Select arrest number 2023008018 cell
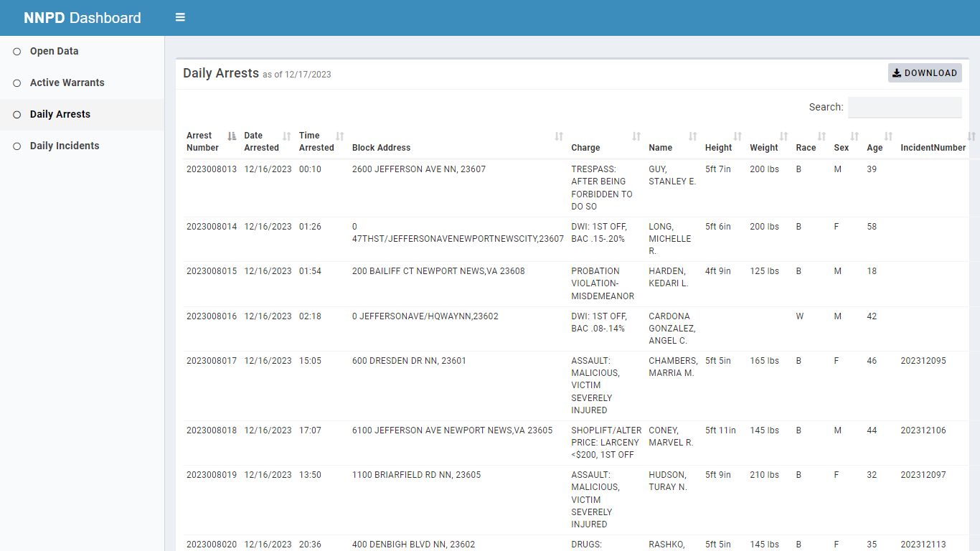This screenshot has height=551, width=980. (x=212, y=430)
